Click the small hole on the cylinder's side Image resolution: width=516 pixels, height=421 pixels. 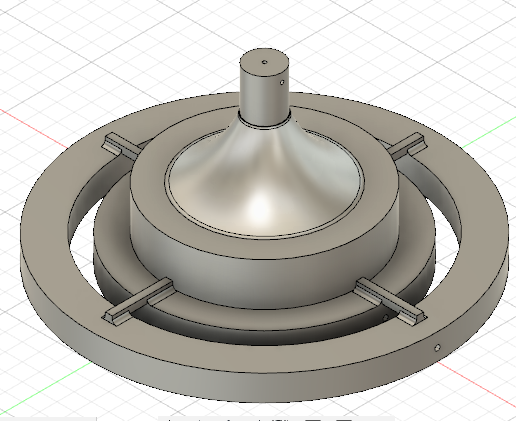(282, 82)
